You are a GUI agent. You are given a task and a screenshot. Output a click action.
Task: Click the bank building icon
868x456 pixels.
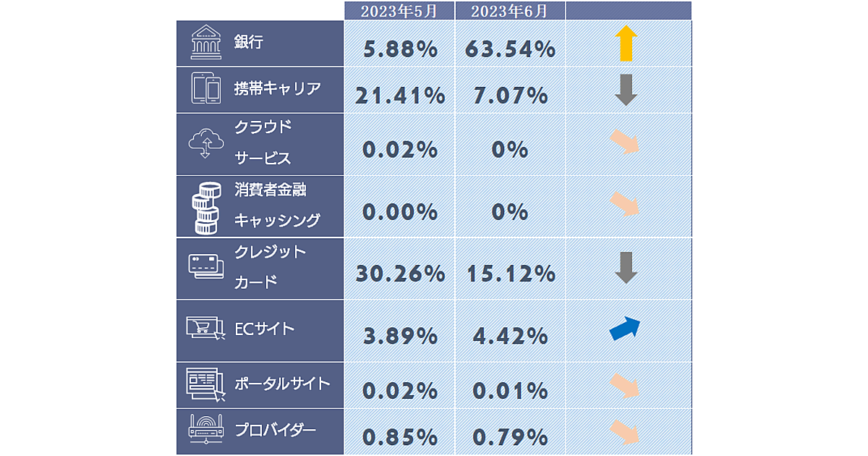coord(206,43)
